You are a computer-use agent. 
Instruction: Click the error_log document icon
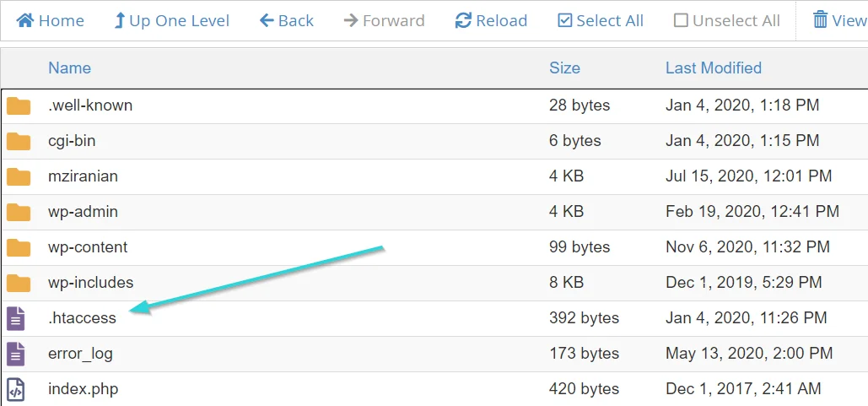(15, 354)
